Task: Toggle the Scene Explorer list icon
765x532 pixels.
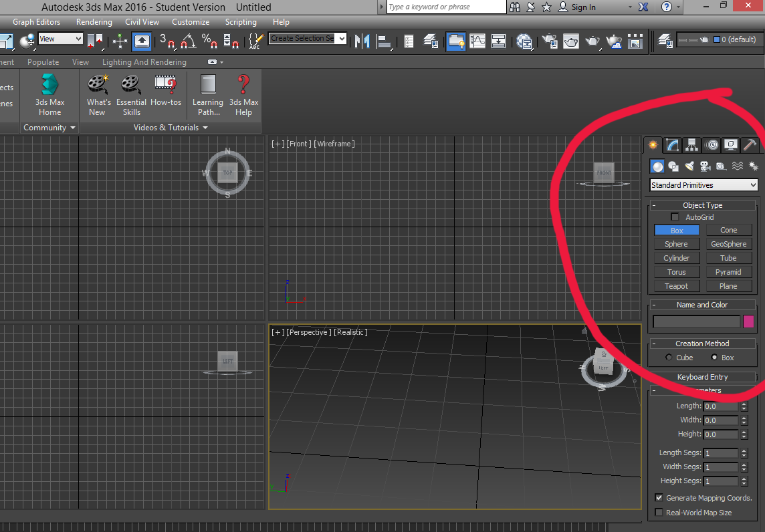Action: coord(409,41)
